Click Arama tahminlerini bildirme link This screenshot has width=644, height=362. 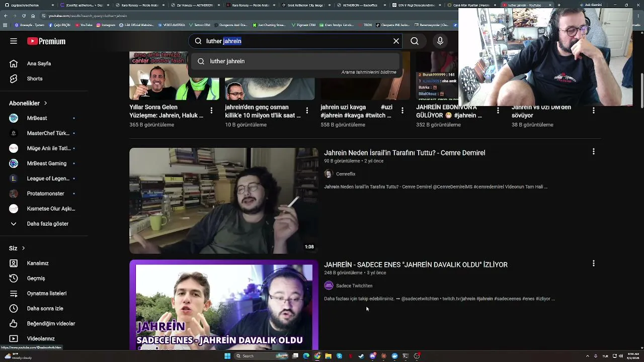point(369,72)
